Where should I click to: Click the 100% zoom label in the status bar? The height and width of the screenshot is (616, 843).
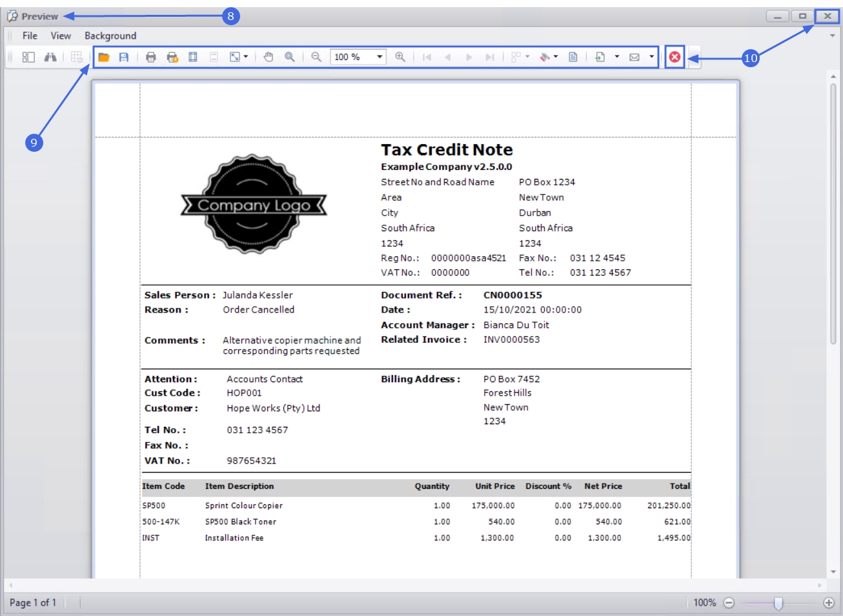(705, 602)
